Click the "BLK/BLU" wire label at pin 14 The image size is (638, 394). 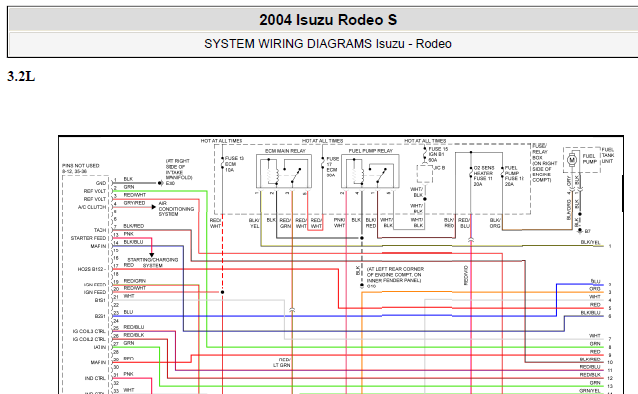tap(133, 242)
